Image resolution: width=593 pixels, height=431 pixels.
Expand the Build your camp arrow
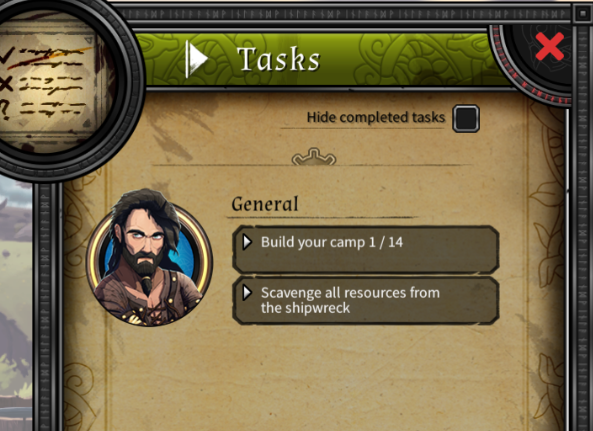point(247,242)
